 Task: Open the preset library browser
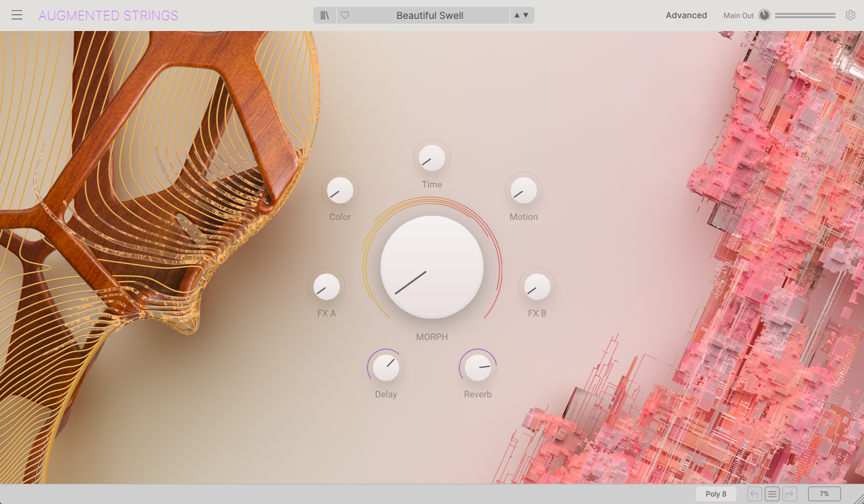325,16
